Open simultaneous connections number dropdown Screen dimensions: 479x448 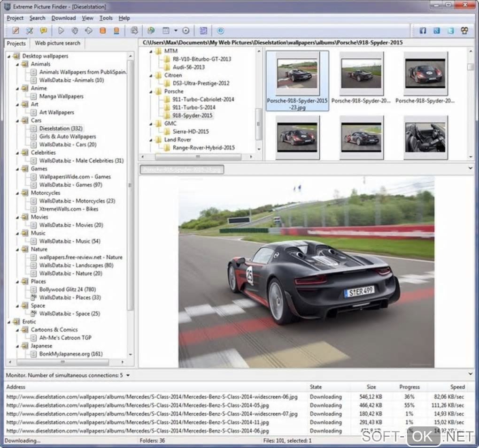(x=128, y=375)
